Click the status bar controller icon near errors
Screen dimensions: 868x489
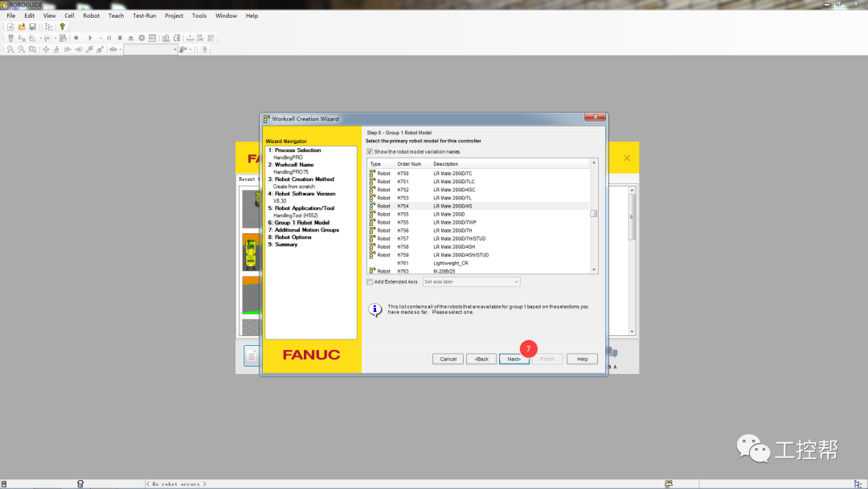point(80,484)
